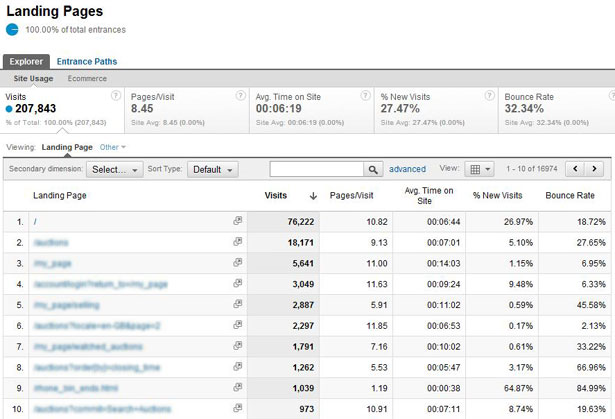Sort by Avg. Time on Site column header
This screenshot has height=419, width=615.
tap(428, 196)
